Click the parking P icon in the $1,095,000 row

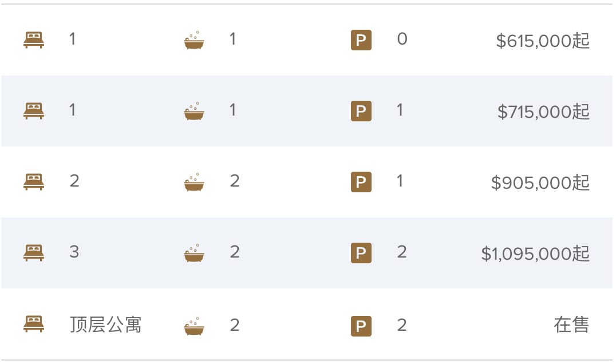(x=361, y=253)
